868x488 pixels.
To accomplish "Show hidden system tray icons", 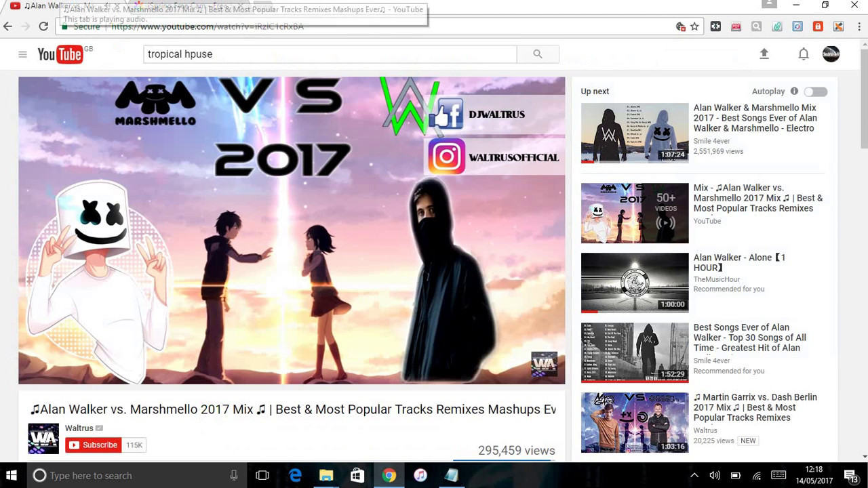I will 694,475.
